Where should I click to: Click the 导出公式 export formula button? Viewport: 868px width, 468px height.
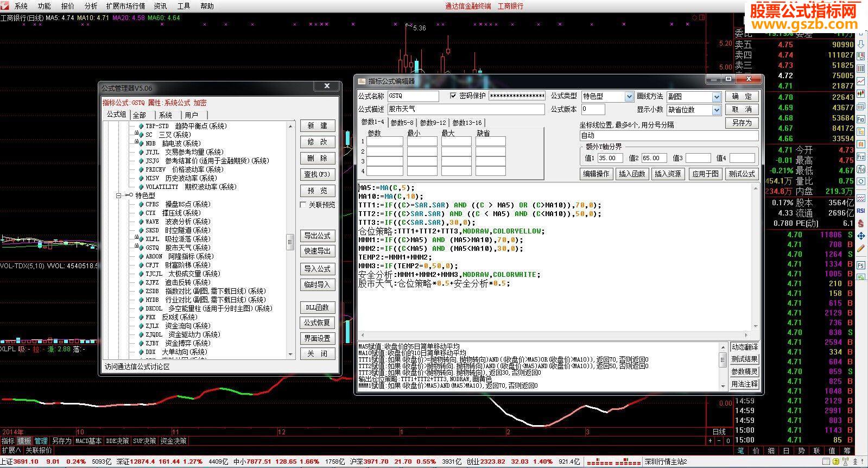318,236
